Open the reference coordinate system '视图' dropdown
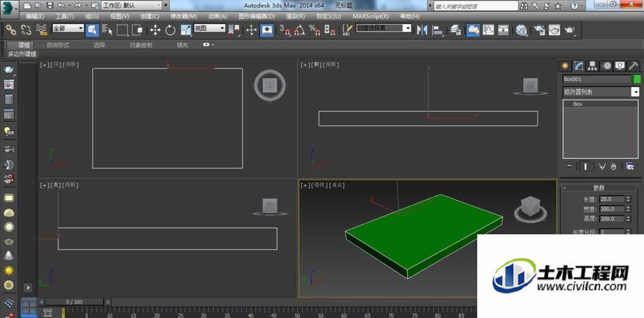This screenshot has height=318, width=644. [x=210, y=28]
